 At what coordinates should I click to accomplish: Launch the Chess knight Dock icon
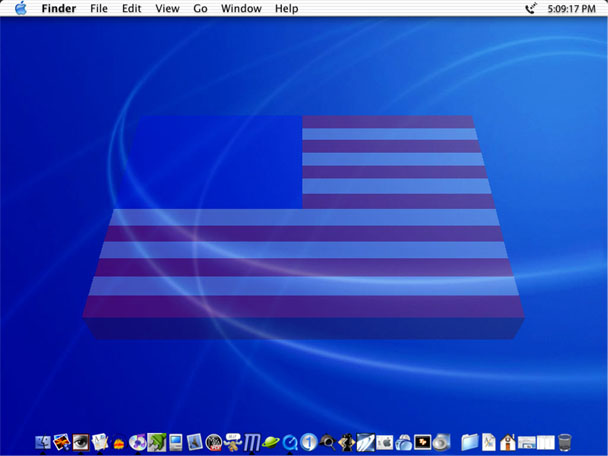coord(347,442)
